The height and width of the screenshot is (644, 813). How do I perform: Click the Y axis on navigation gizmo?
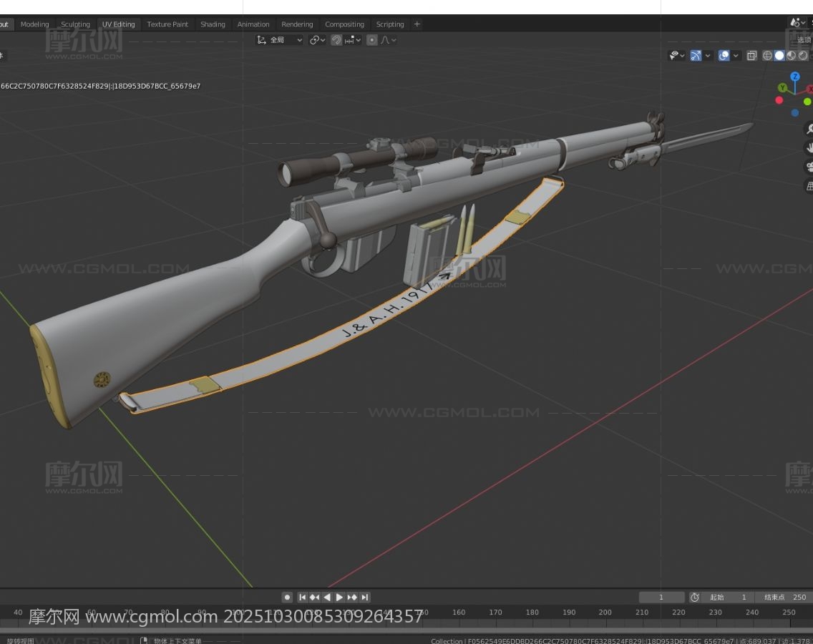782,88
